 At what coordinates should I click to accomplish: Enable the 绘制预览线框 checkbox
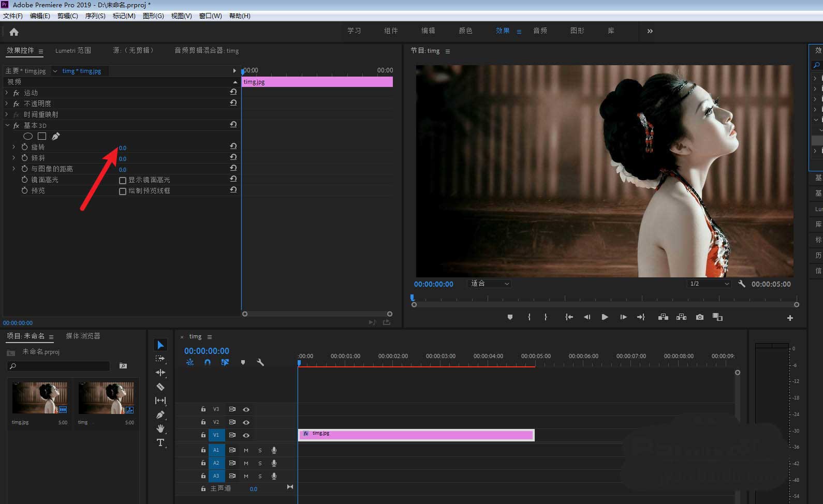123,191
